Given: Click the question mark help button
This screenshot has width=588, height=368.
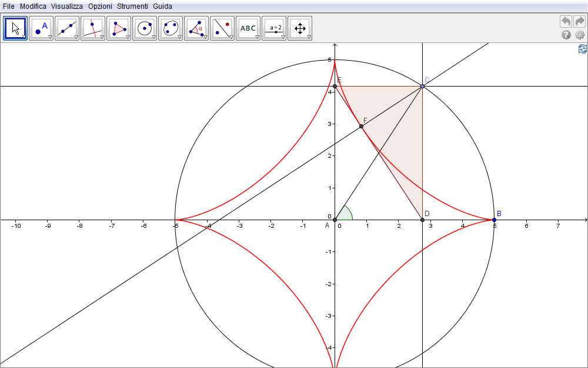Looking at the screenshot, I should tap(566, 35).
